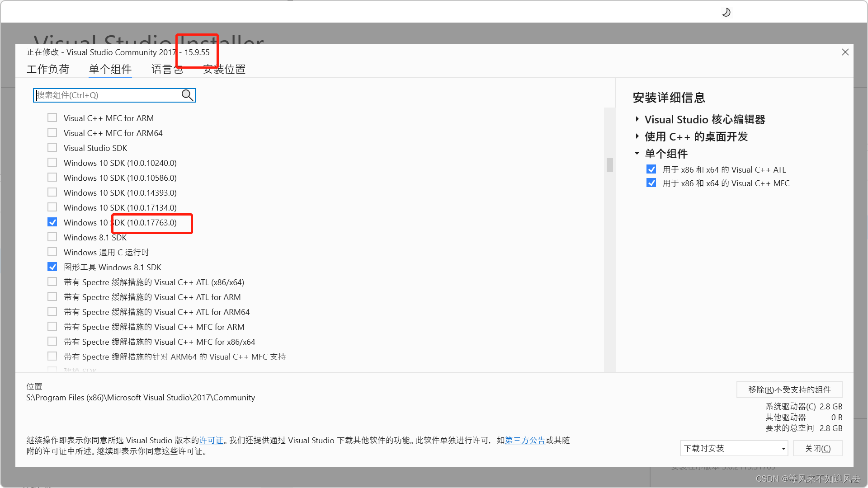Switch to 工作负荷 tab
Image resolution: width=868 pixels, height=488 pixels.
(x=48, y=69)
